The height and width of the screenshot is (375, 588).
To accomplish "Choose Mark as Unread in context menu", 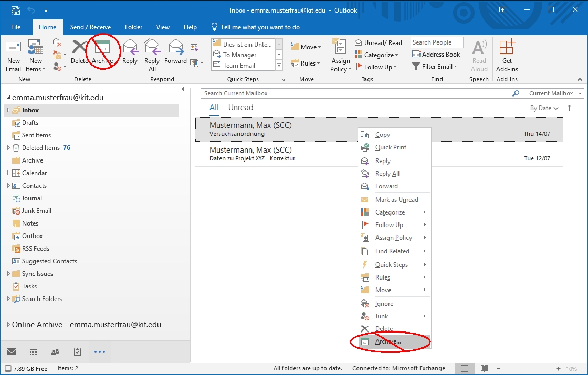I will [396, 200].
